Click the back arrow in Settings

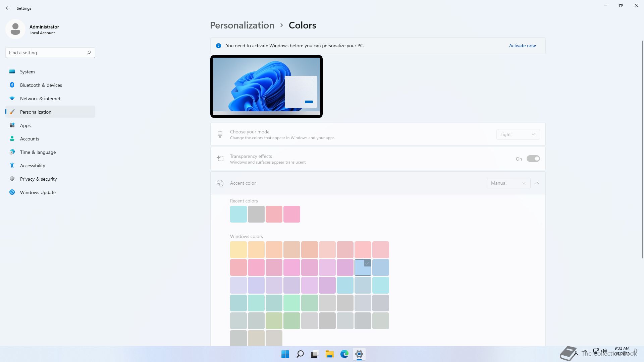(x=8, y=8)
